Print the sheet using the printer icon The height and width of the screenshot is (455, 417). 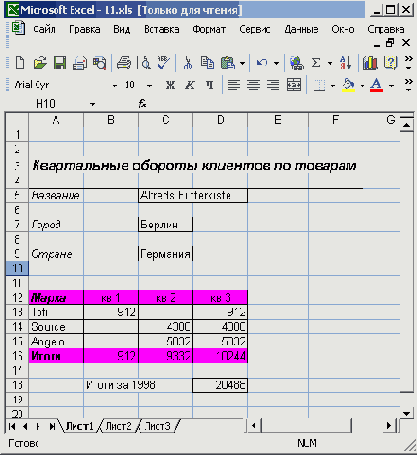(124, 63)
